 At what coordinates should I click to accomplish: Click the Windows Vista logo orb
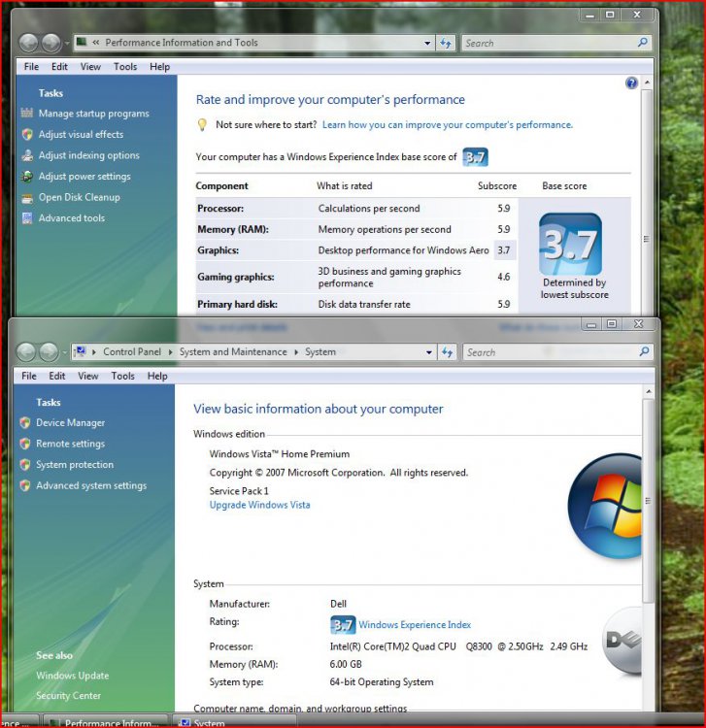pos(605,506)
